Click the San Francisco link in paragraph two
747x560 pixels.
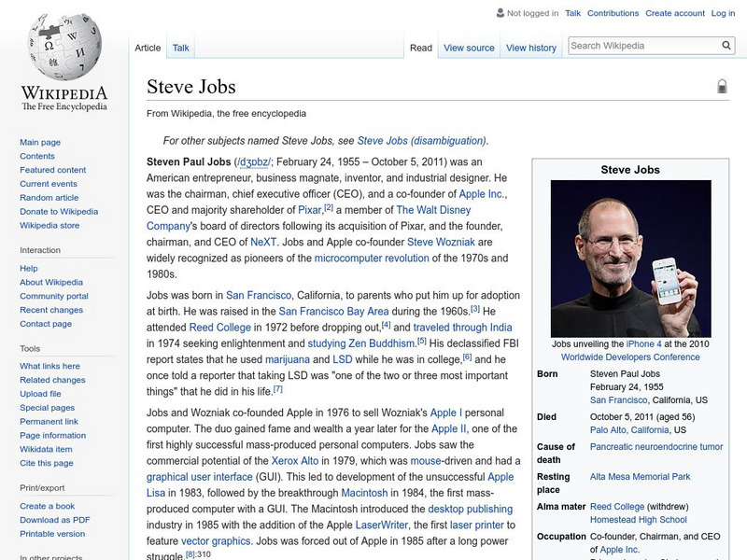click(x=259, y=295)
